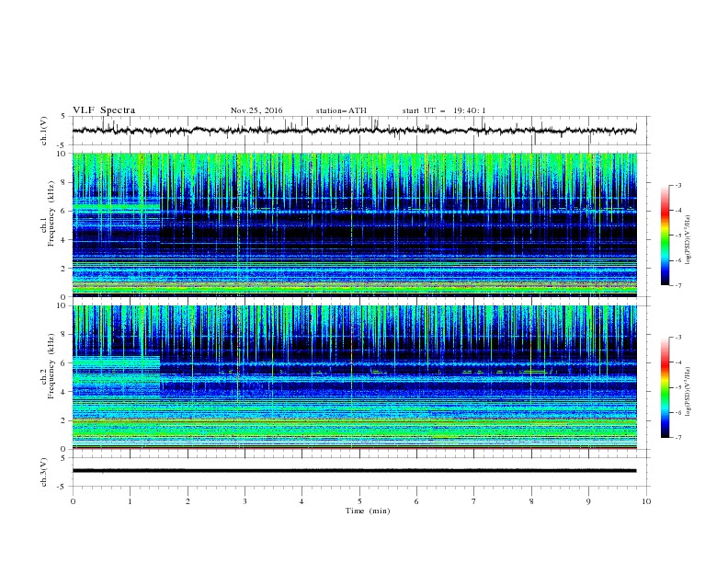This screenshot has width=728, height=563.
Task: Click inside the ch.2 spectrogram panel
Action: click(x=354, y=377)
